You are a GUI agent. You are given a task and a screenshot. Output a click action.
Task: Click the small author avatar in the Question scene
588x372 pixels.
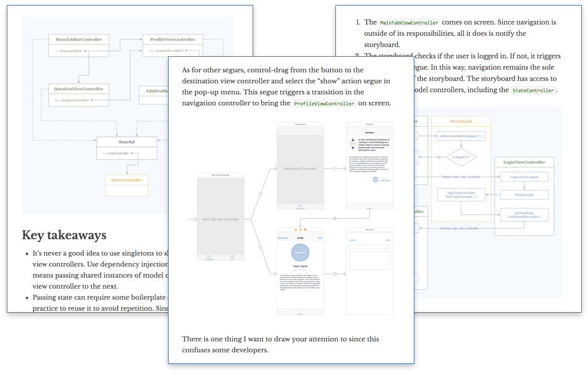pos(376,180)
